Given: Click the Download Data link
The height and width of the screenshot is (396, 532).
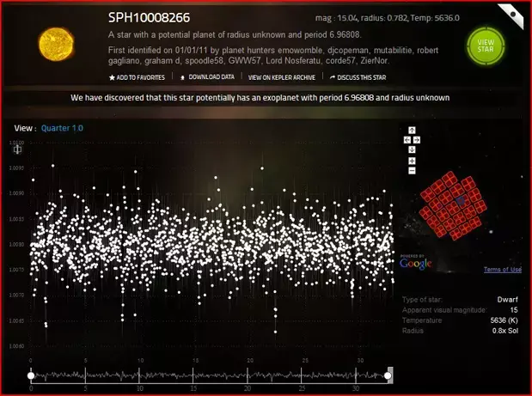Looking at the screenshot, I should (x=207, y=77).
